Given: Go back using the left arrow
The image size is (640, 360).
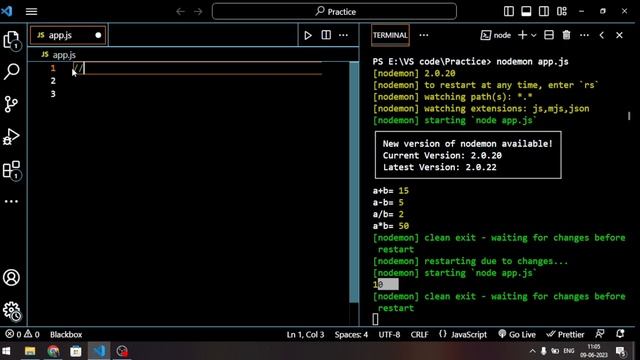Looking at the screenshot, I should click(180, 11).
